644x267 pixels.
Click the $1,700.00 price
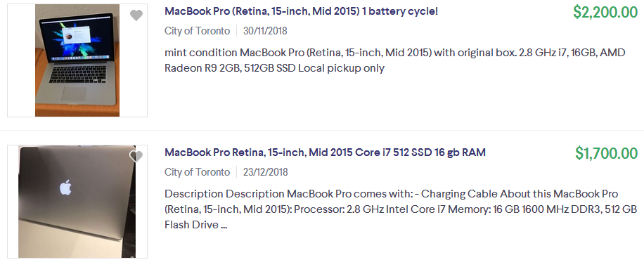click(607, 153)
